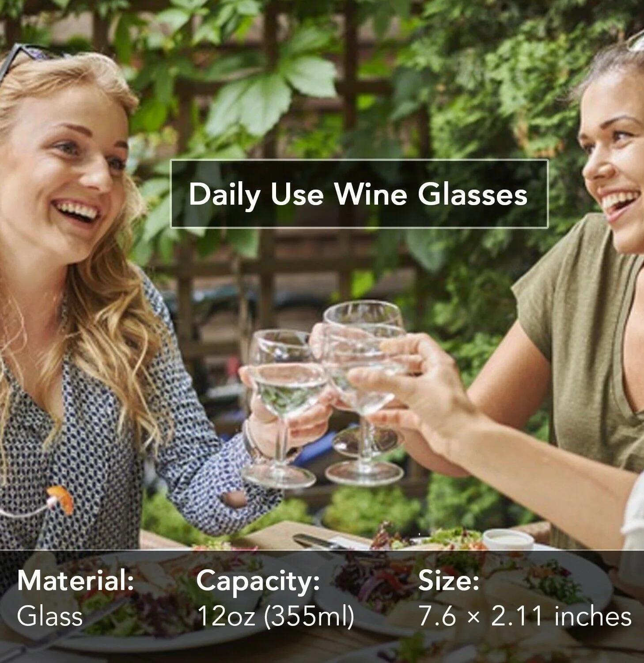Screen dimensions: 644x663
Task: Click the Glass material value
Action: click(x=50, y=615)
